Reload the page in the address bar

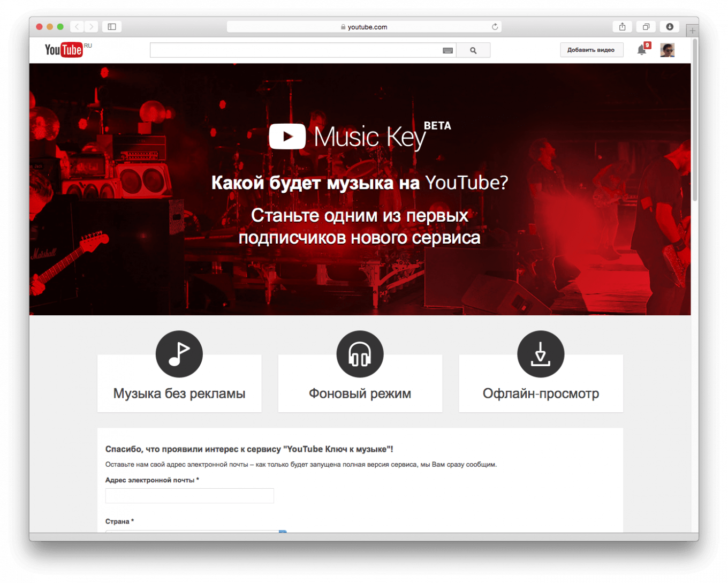coord(495,27)
